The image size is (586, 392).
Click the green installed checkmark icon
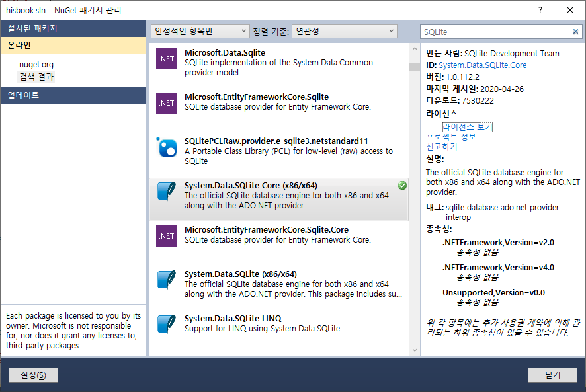pyautogui.click(x=402, y=185)
